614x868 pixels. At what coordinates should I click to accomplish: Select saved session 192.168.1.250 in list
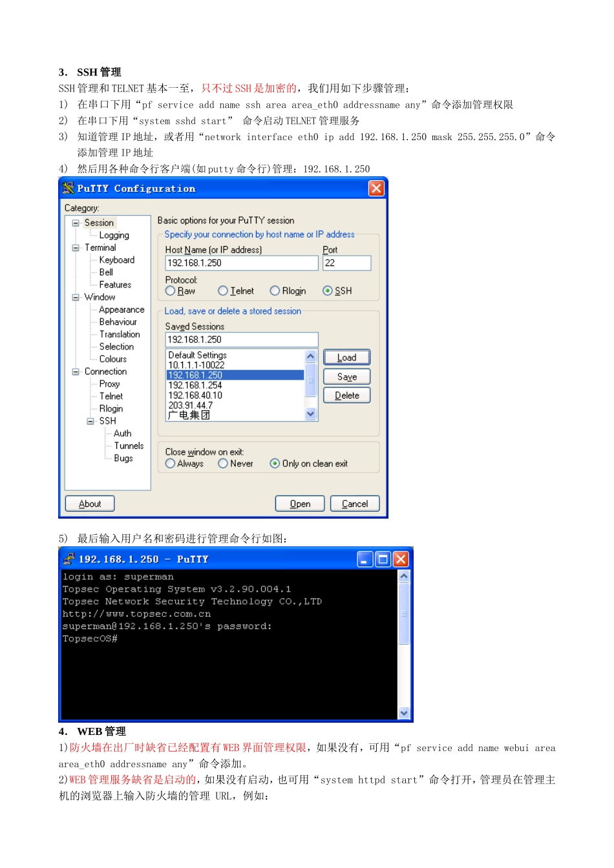point(235,375)
